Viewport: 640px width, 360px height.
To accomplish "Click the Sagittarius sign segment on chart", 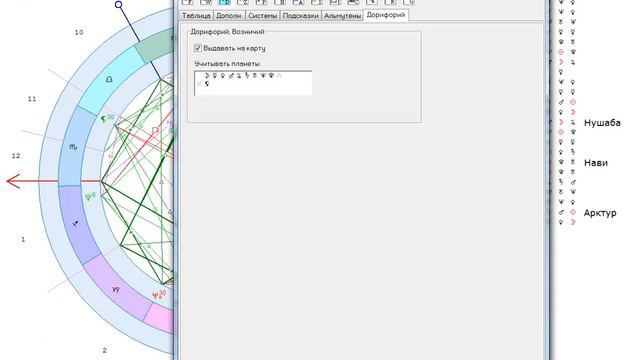I will (x=76, y=224).
